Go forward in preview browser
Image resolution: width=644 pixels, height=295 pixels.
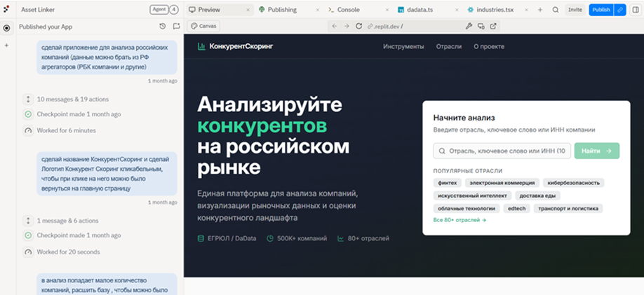347,26
